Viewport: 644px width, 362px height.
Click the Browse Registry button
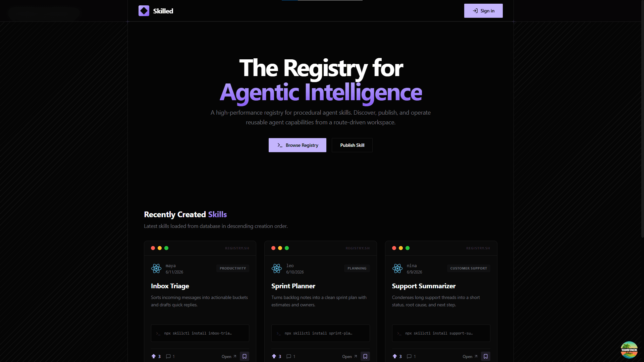coord(297,145)
